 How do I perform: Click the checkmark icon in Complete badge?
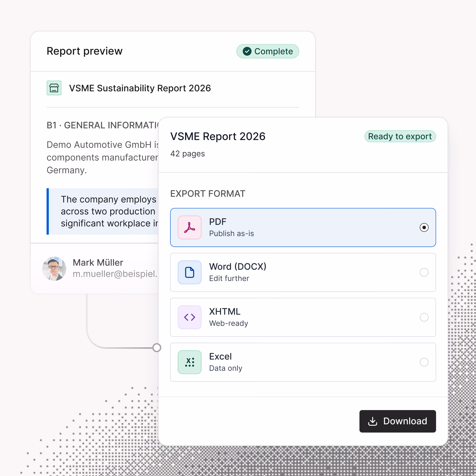(247, 51)
